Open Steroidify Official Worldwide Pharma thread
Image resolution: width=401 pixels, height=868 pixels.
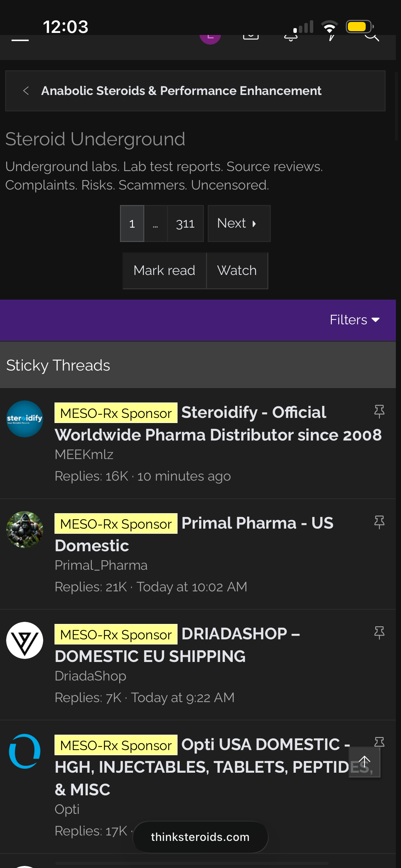click(218, 424)
